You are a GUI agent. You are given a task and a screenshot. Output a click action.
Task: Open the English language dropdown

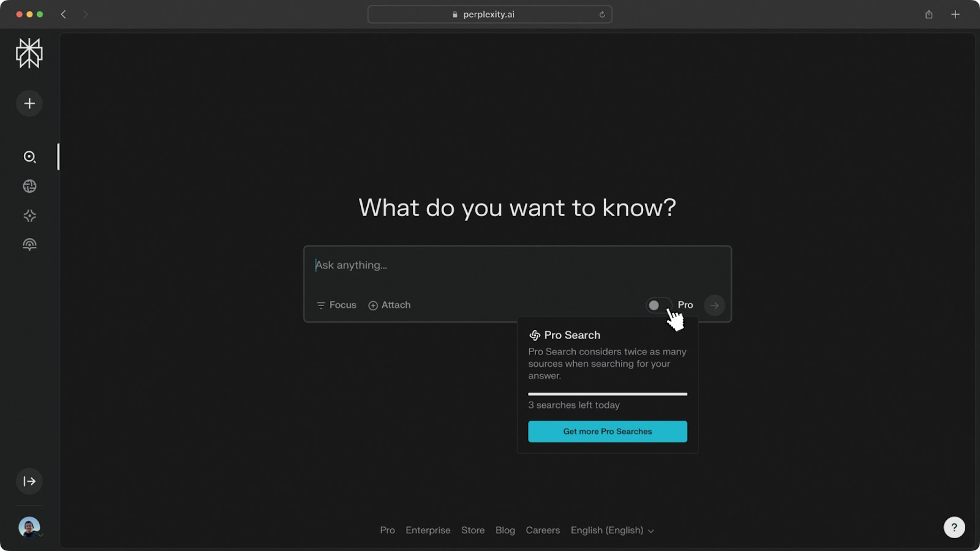pos(612,530)
